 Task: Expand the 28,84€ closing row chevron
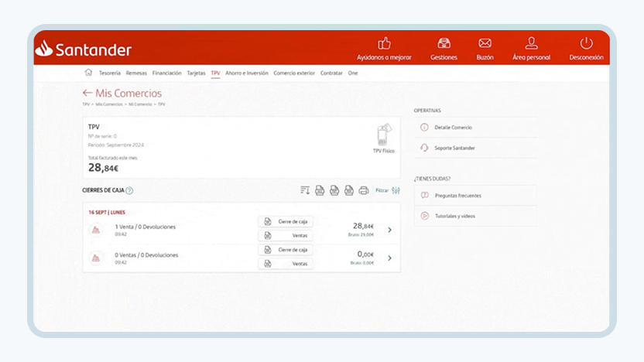pos(390,230)
